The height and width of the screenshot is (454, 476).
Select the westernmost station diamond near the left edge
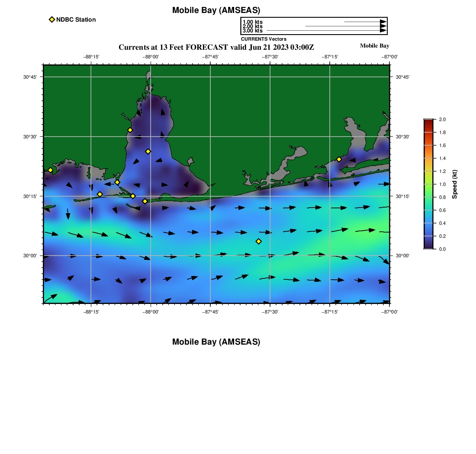50,170
